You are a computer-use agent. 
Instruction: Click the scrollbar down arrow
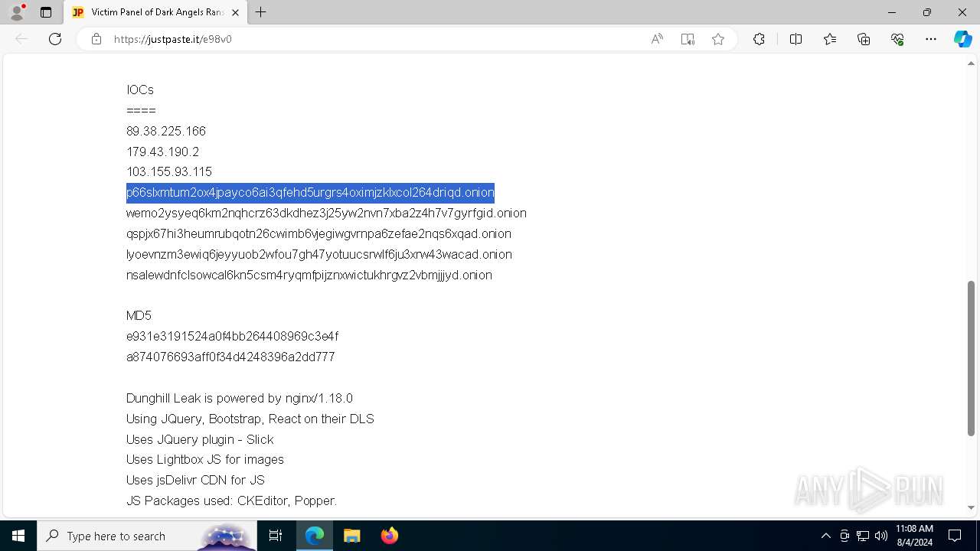click(971, 507)
